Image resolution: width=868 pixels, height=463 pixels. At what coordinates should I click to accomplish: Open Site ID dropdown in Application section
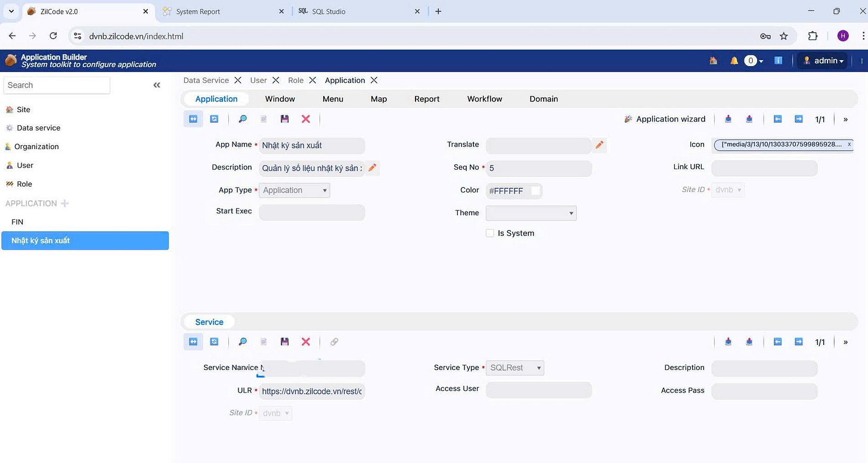tap(728, 190)
